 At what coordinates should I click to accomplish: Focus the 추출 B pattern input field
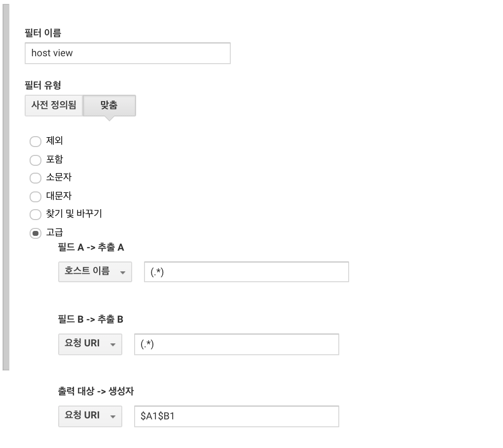[236, 344]
